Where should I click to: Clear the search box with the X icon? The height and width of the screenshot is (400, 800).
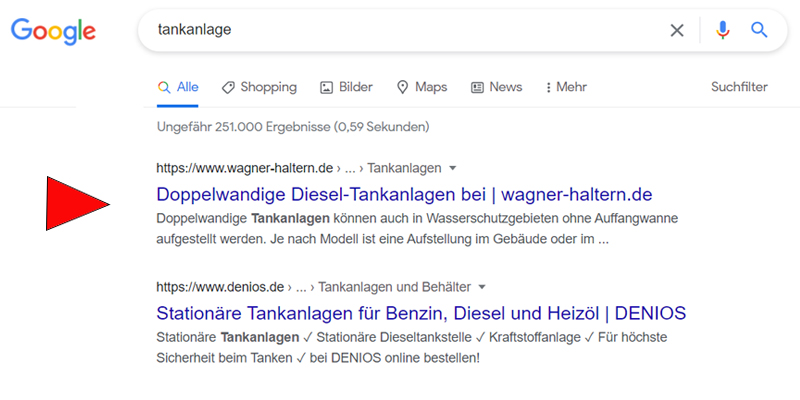(677, 31)
